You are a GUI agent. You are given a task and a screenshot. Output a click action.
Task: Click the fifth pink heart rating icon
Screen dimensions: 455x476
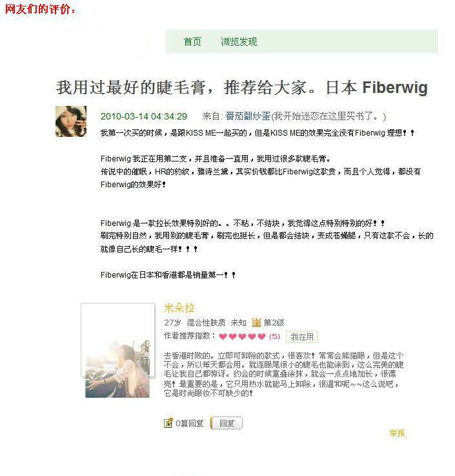tap(262, 336)
